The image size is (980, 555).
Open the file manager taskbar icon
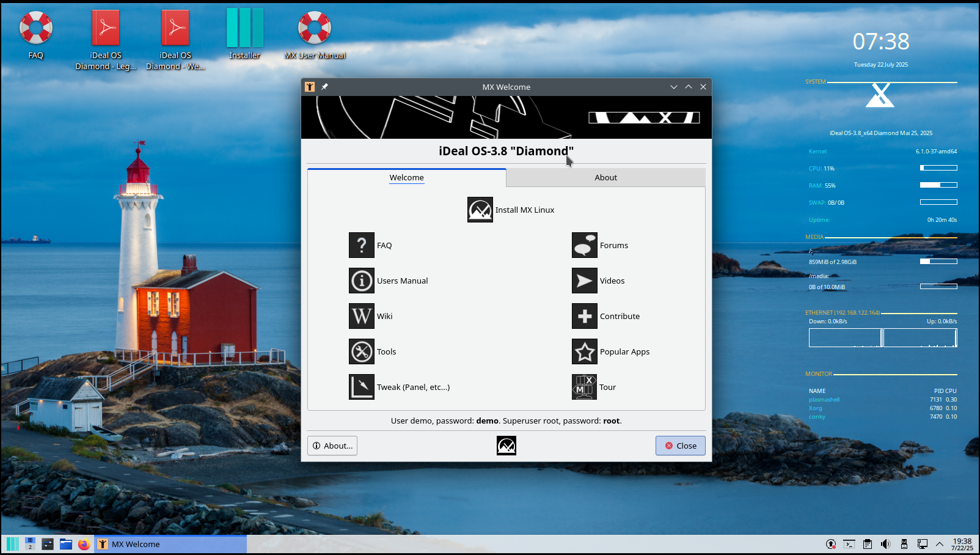(x=66, y=544)
